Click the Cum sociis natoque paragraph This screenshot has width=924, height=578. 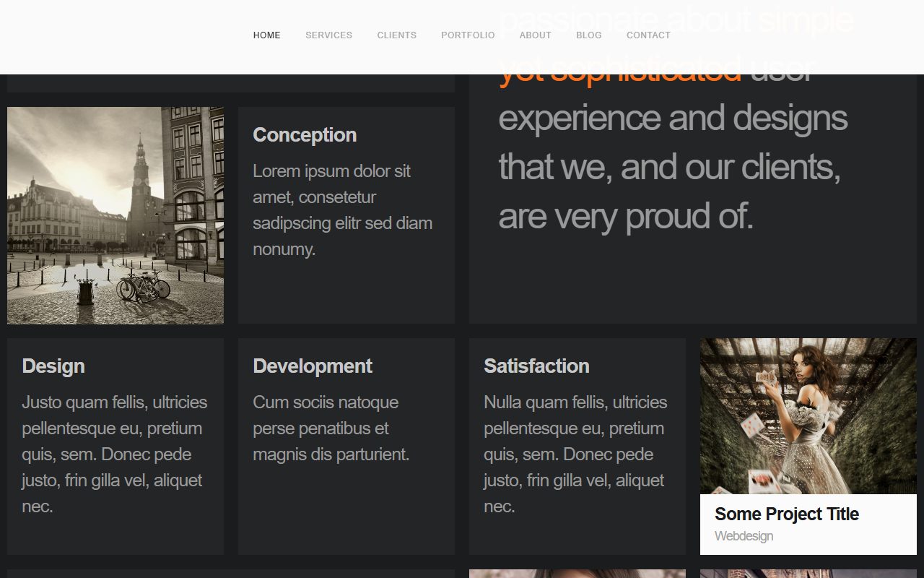[331, 428]
